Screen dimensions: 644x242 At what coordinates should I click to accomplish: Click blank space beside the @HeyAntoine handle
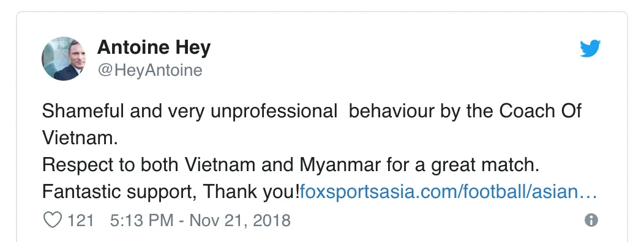[x=370, y=70]
